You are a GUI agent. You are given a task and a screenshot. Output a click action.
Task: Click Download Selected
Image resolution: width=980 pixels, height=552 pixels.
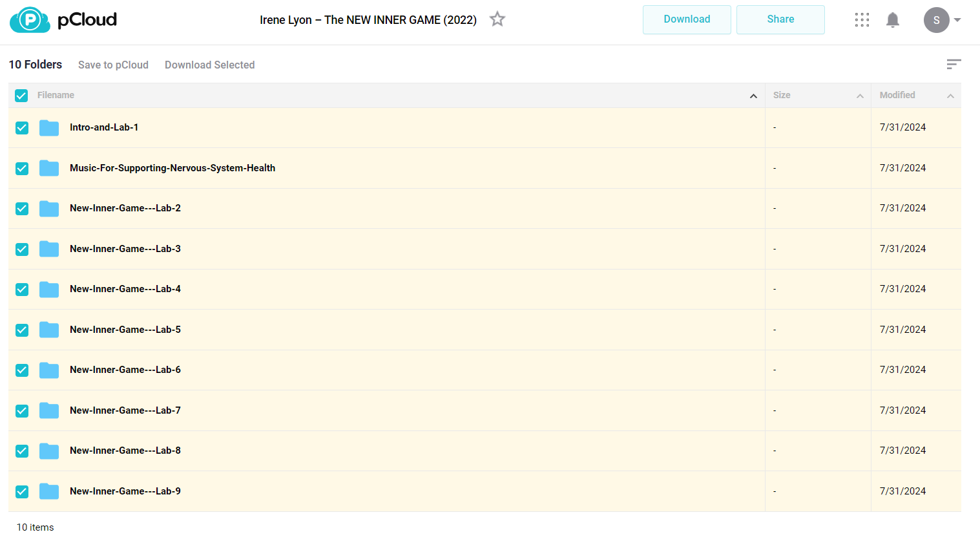209,65
